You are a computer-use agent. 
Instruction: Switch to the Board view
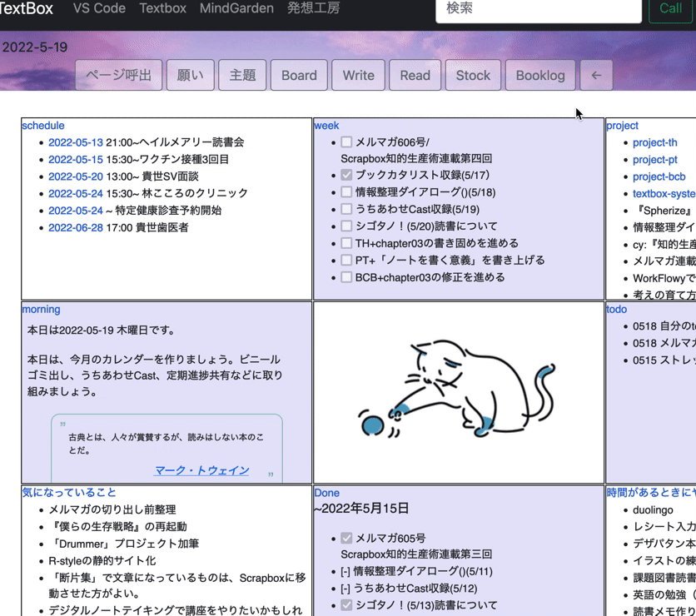point(298,75)
